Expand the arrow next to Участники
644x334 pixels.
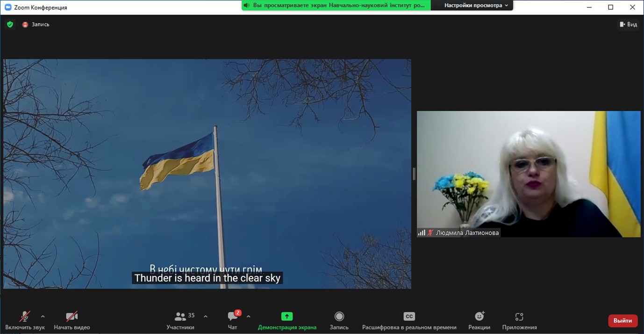[206, 316]
